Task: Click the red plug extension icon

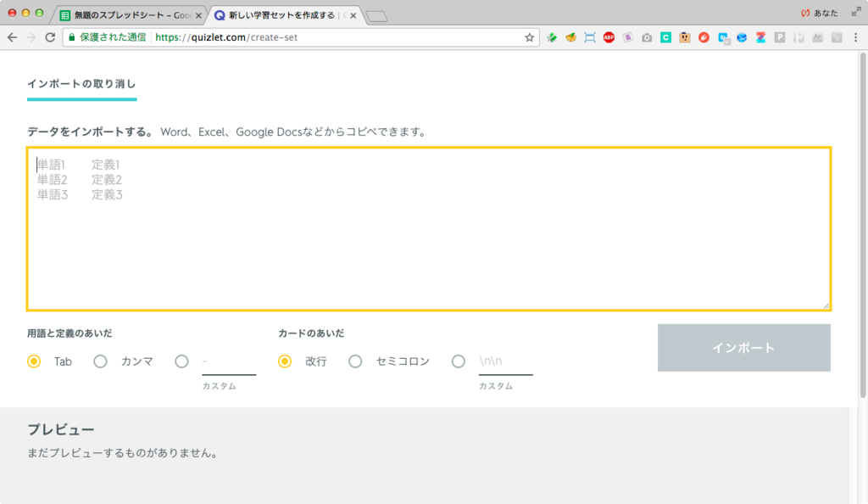Action: pyautogui.click(x=704, y=37)
